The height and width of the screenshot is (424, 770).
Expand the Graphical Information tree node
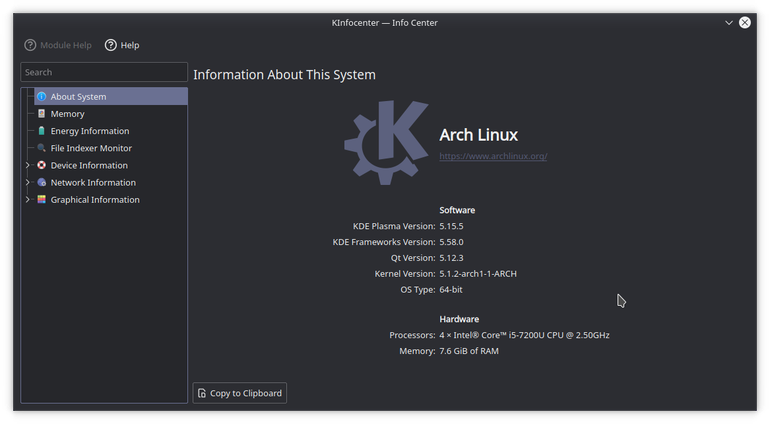coord(28,199)
